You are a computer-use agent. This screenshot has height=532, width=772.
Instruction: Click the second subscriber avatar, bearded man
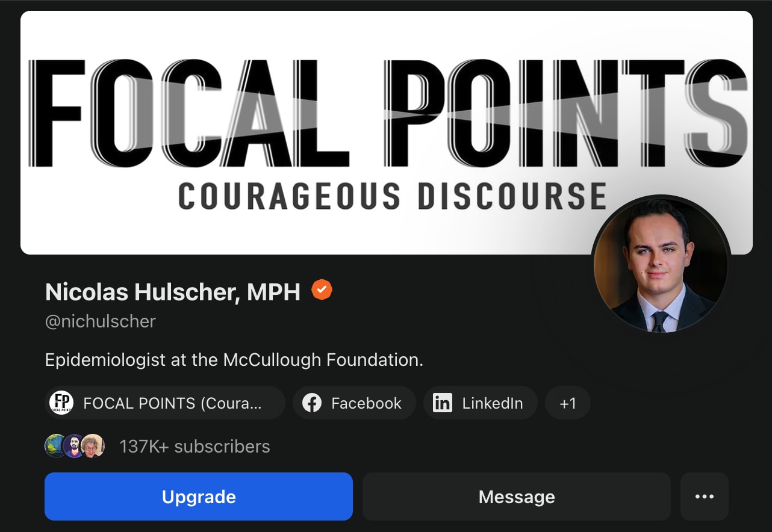coord(74,446)
